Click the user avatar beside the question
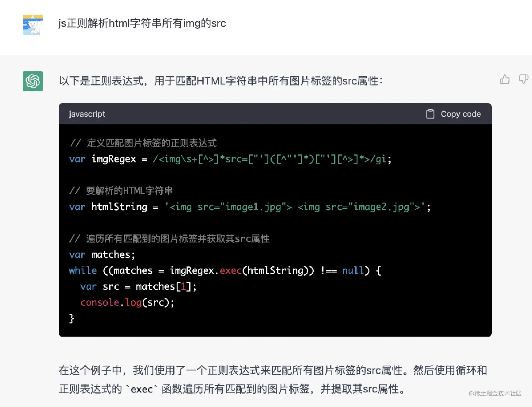The image size is (532, 407). [32, 24]
